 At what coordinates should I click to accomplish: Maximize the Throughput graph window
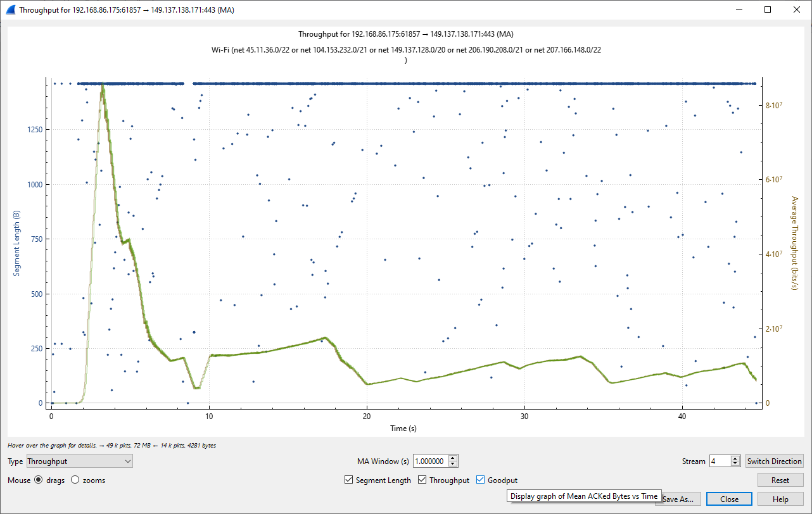click(x=768, y=10)
